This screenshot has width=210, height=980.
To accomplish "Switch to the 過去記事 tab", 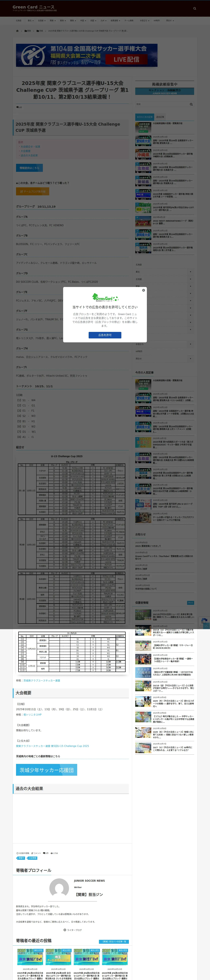I will point(160,117).
